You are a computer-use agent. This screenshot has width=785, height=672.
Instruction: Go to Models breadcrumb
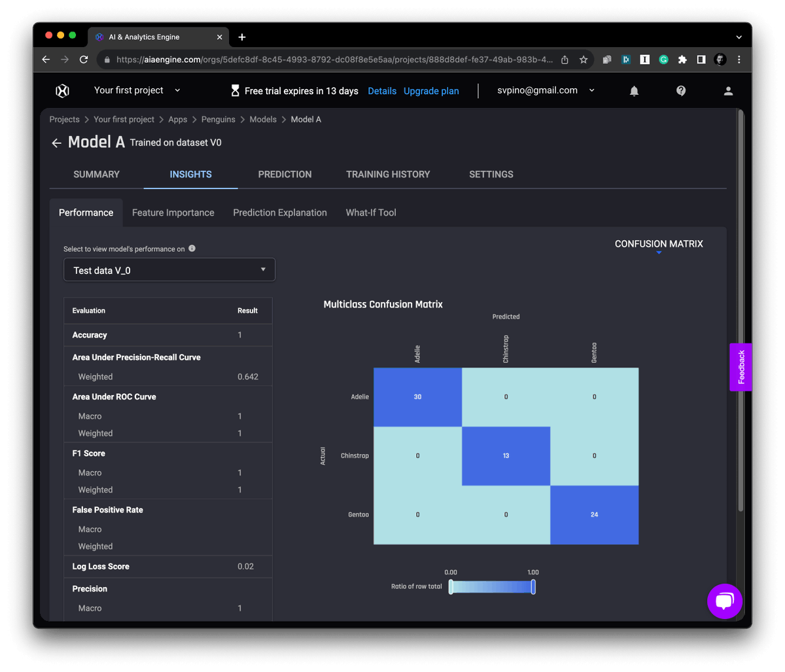point(263,120)
